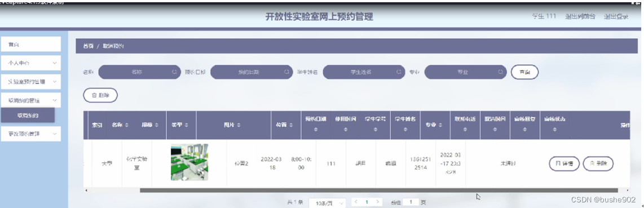Viewport: 644px width, 208px height.
Task: Click the 查询 search button
Action: click(524, 72)
